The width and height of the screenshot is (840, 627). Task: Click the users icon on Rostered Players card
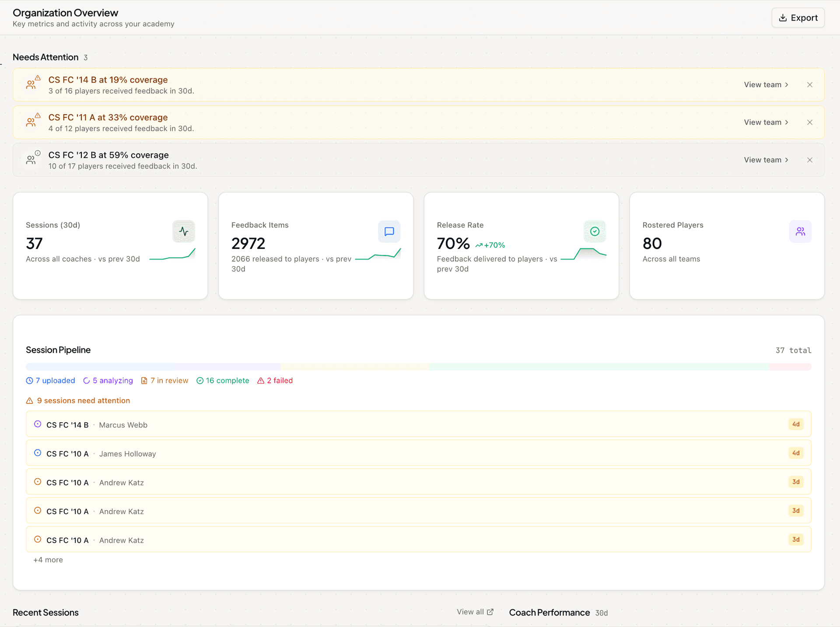coord(801,231)
